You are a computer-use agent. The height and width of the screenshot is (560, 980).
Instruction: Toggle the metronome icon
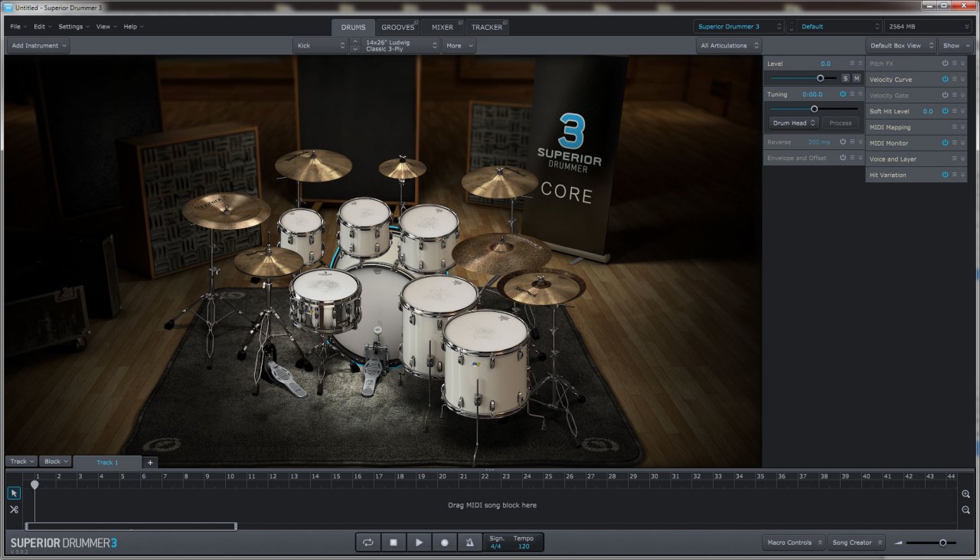[469, 542]
